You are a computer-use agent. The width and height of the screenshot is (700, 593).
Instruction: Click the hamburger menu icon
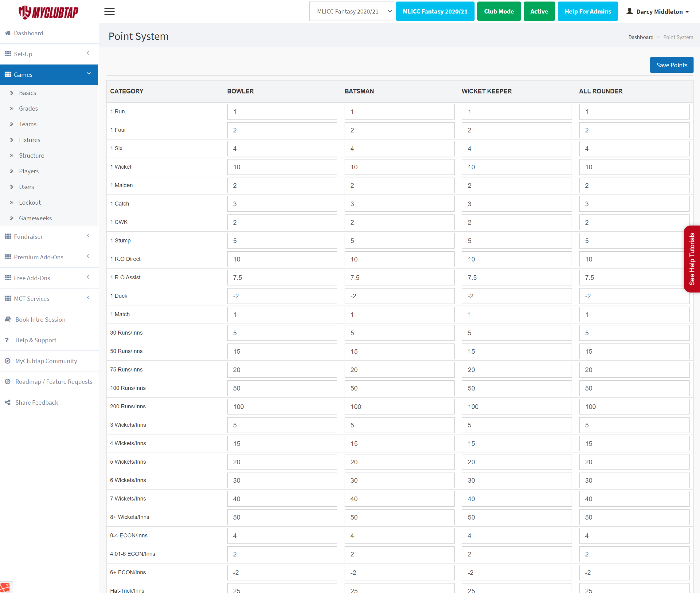pos(109,12)
